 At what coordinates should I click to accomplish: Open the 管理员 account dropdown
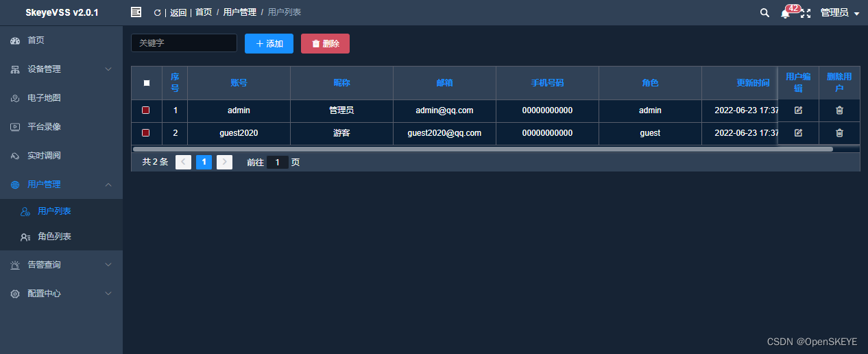point(840,13)
